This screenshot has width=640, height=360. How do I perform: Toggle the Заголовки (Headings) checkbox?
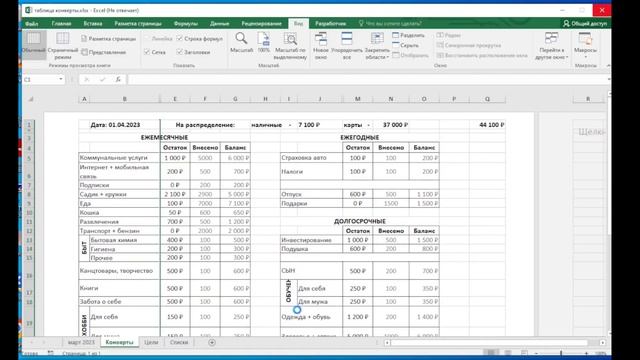pos(193,52)
